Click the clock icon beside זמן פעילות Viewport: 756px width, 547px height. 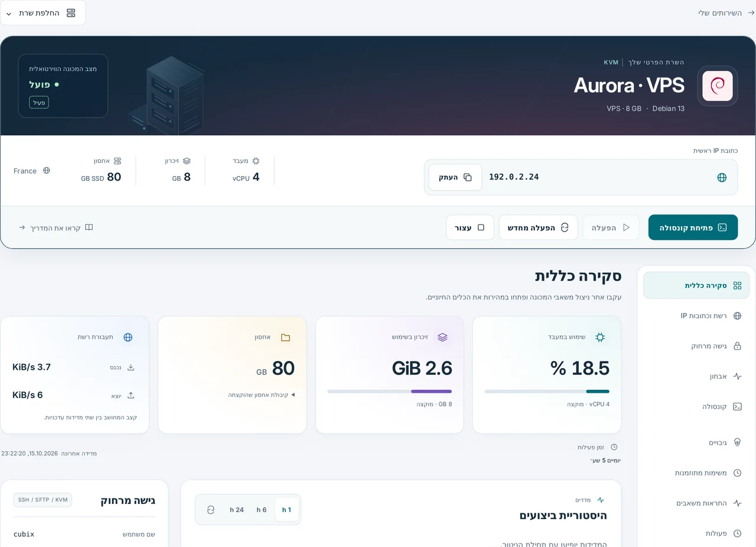click(x=614, y=447)
